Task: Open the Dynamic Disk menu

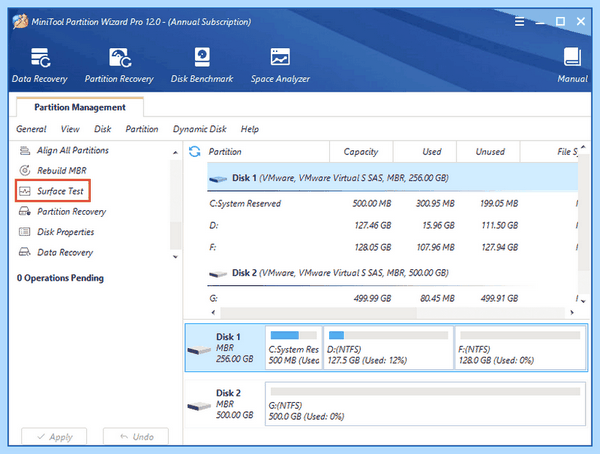Action: click(200, 129)
